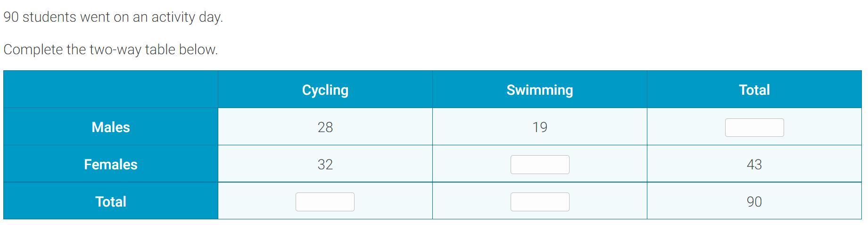Click the Females Cycling value 32
Screen dimensions: 868x225
click(325, 164)
